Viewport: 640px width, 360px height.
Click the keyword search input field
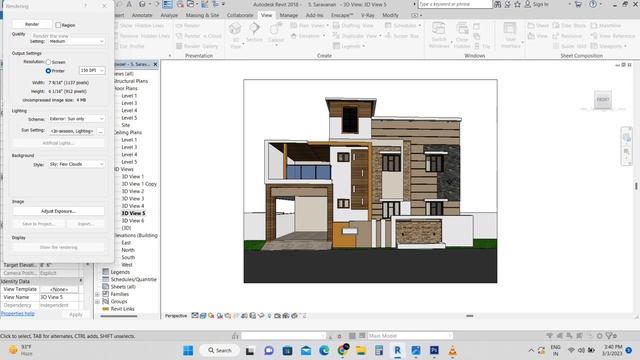tap(455, 4)
